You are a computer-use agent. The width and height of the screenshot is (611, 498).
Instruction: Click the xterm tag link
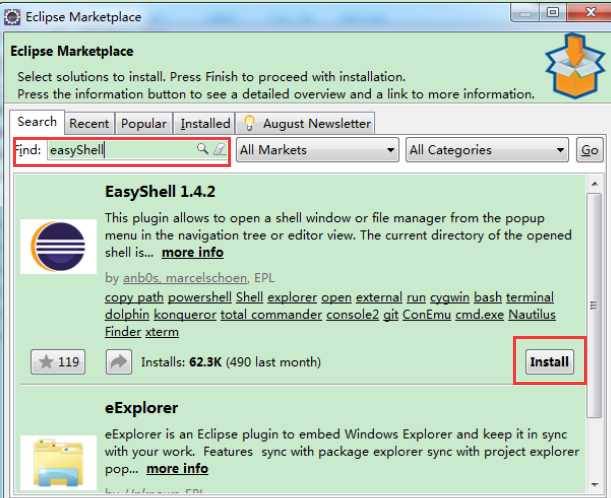coord(162,332)
